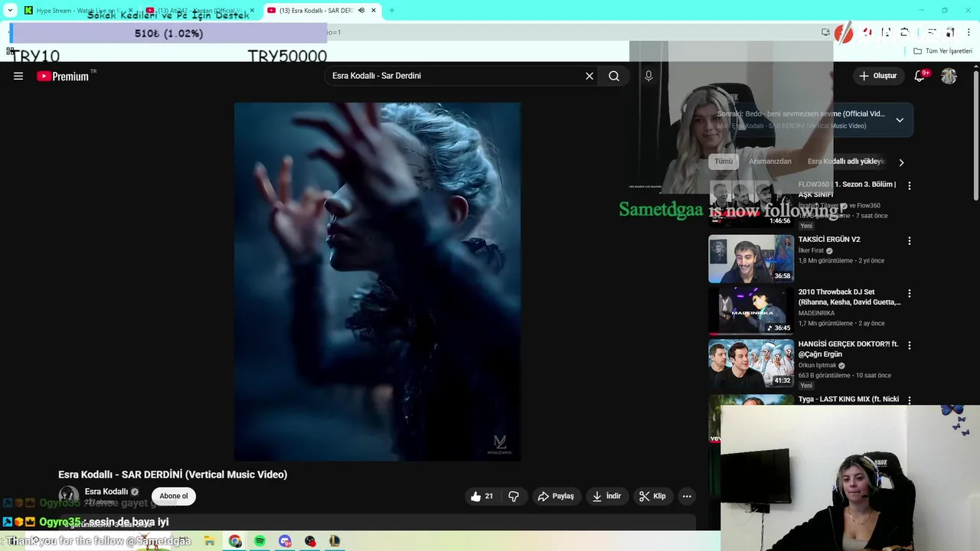
Task: Select Esra Kodallı adlı yükleyici chip
Action: coord(846,161)
